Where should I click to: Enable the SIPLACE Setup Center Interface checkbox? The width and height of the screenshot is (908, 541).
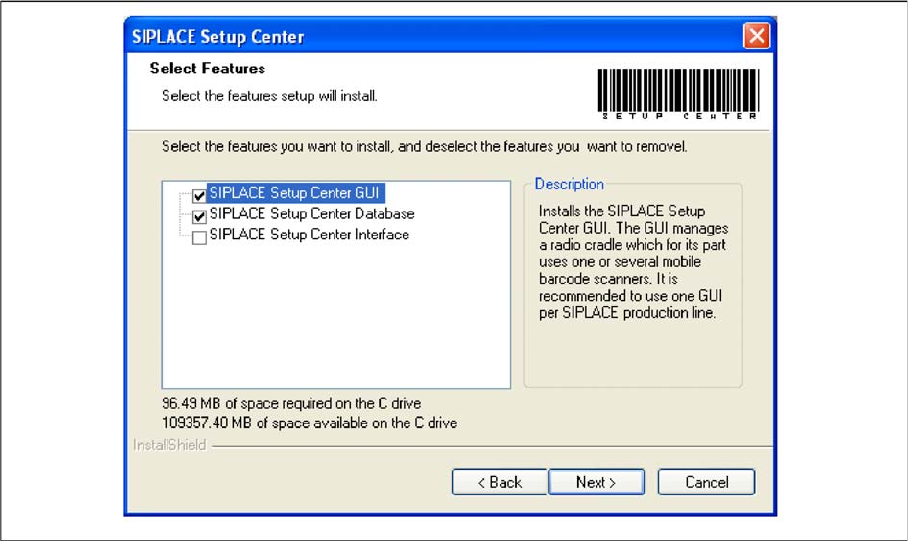coord(199,237)
